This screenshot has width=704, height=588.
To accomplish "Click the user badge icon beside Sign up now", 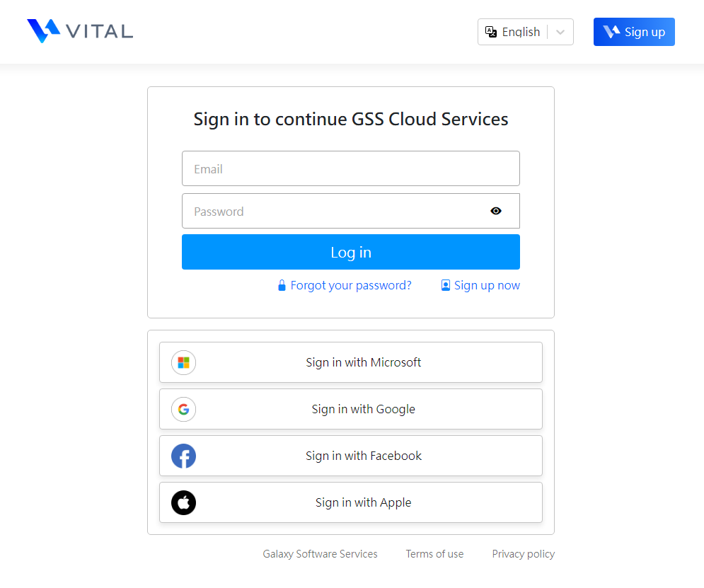I will coord(445,285).
